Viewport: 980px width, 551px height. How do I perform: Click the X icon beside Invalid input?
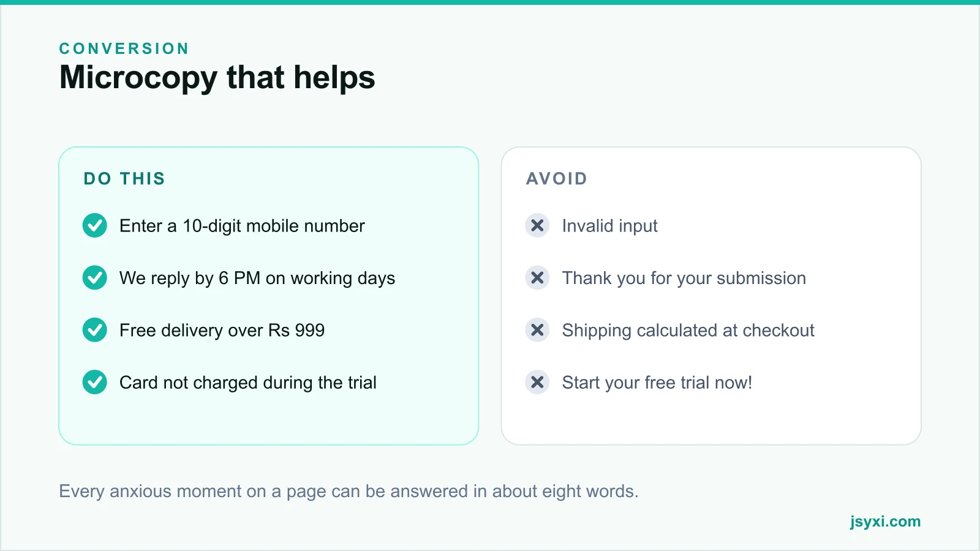(537, 226)
